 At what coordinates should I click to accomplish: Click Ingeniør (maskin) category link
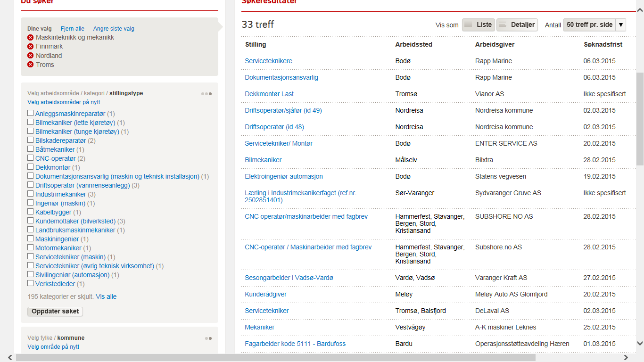point(60,203)
